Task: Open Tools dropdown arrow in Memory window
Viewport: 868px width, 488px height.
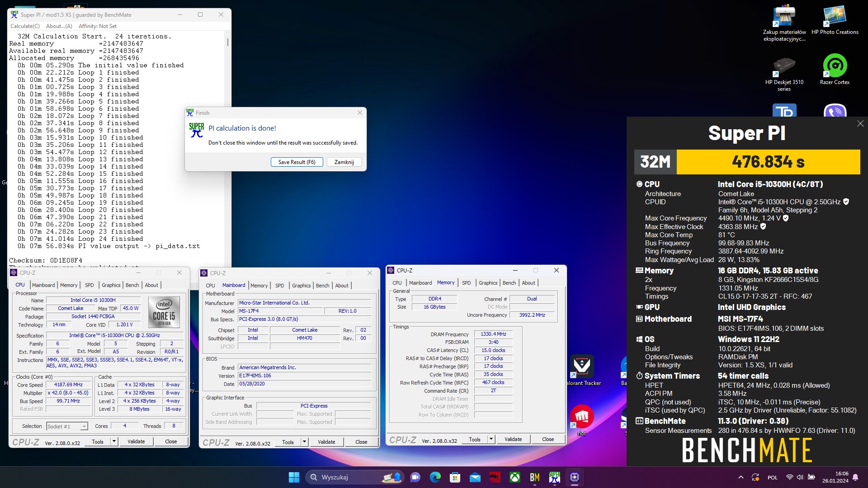Action: point(491,439)
